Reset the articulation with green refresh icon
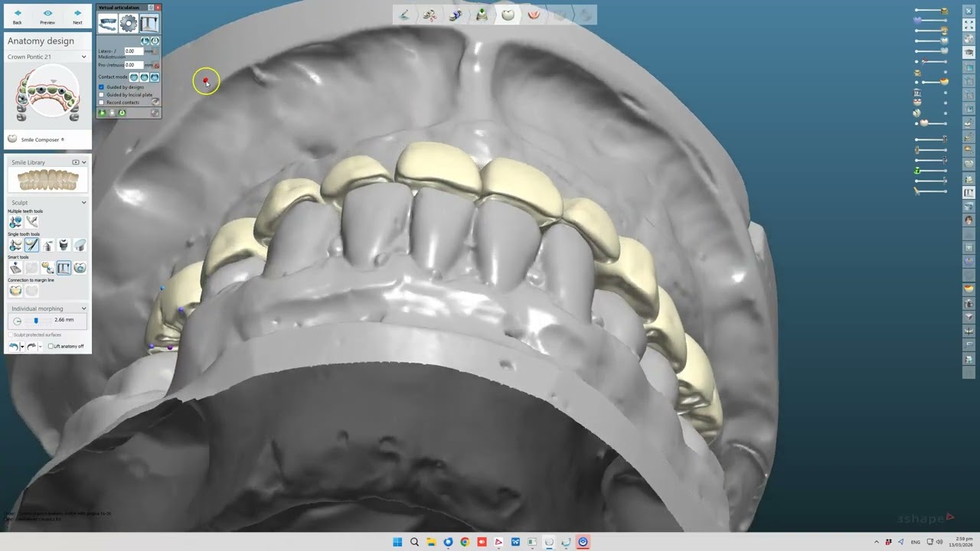This screenshot has height=551, width=980. click(x=122, y=113)
